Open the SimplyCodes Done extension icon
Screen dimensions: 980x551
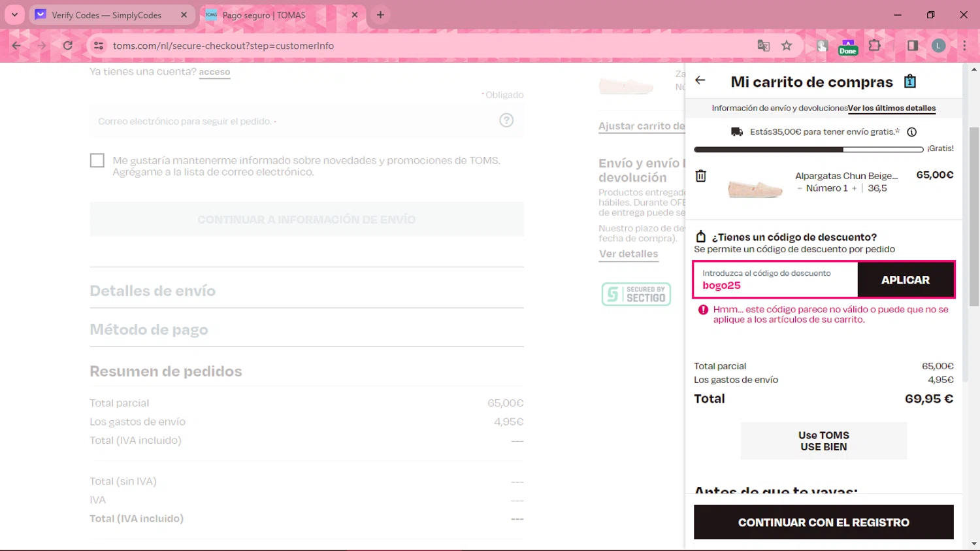click(848, 46)
